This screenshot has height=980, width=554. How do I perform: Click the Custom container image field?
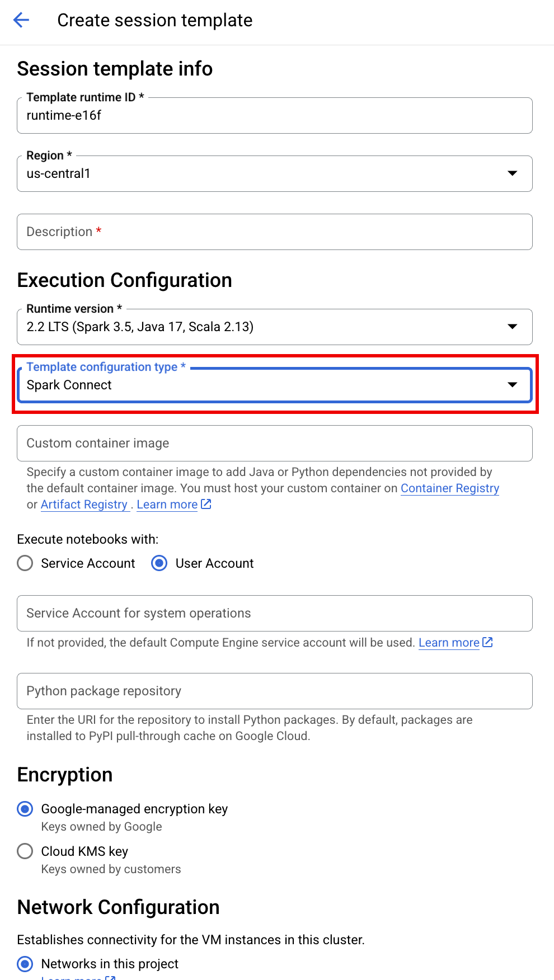tap(274, 443)
